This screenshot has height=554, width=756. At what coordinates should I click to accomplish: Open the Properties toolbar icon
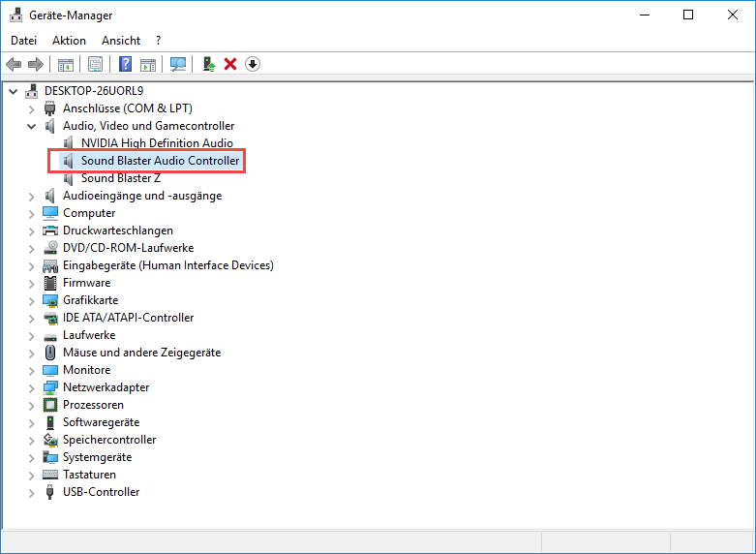[x=96, y=64]
